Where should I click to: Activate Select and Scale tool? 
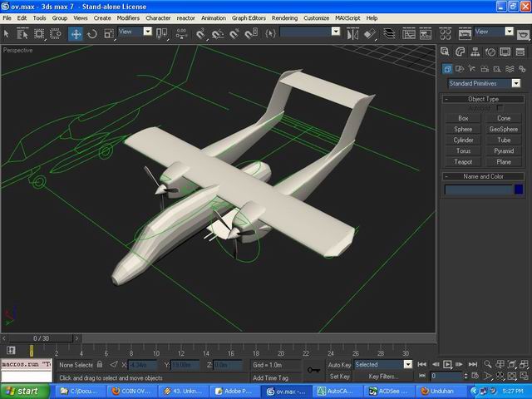[x=109, y=33]
